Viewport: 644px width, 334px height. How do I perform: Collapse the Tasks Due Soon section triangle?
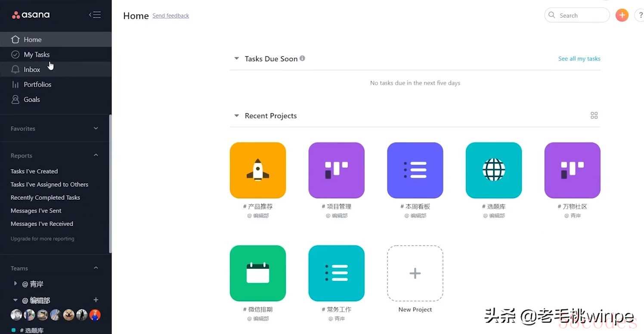pyautogui.click(x=236, y=59)
